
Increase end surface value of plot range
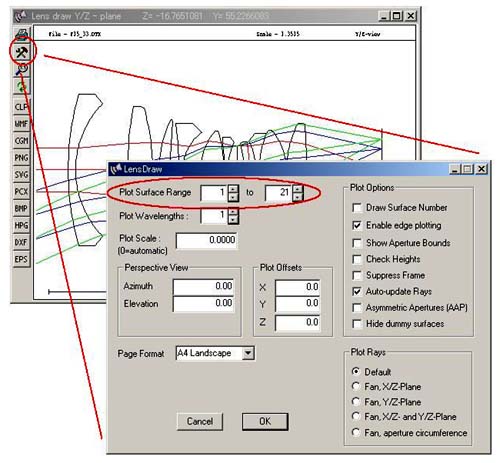tap(298, 189)
